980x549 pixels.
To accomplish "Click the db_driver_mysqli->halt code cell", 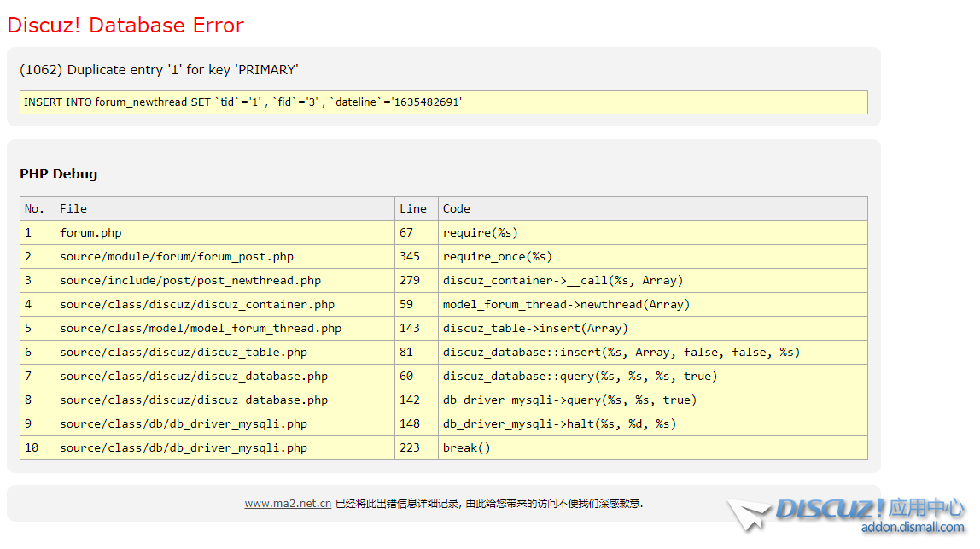I will [559, 424].
